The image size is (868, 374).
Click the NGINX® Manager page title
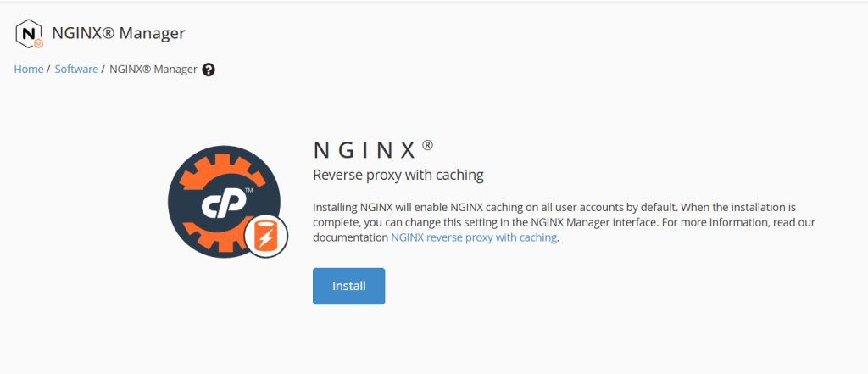click(119, 33)
